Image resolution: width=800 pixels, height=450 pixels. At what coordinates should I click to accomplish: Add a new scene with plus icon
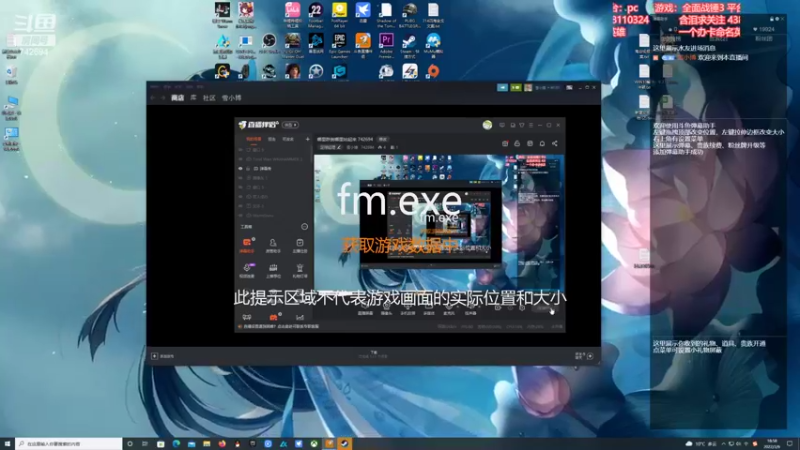click(x=307, y=139)
